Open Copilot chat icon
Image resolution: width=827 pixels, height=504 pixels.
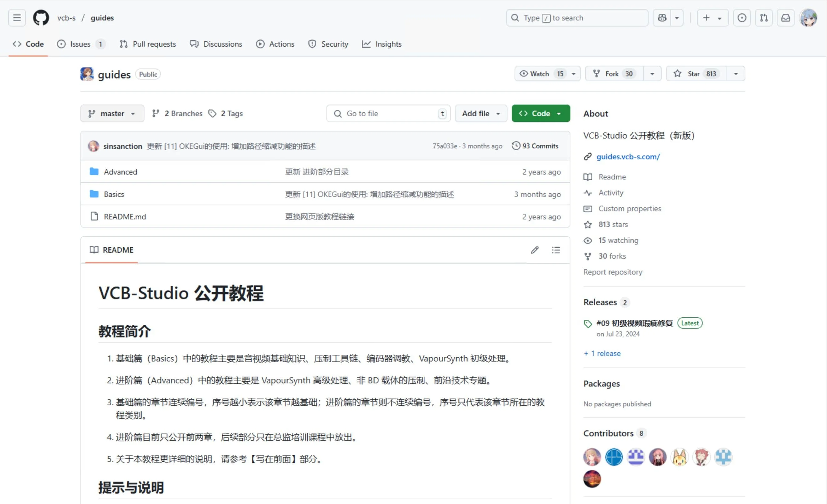click(x=662, y=18)
